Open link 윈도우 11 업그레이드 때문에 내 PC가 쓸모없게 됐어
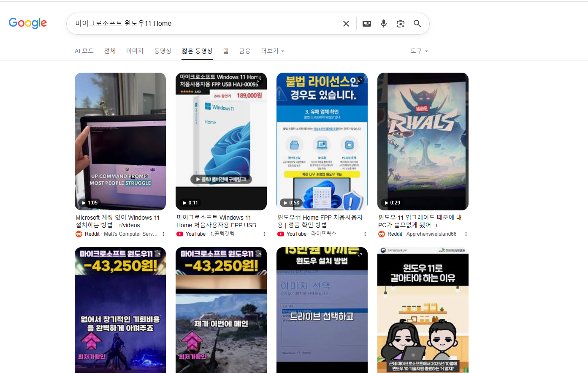Screen dimensions: 588x373 tap(420, 221)
